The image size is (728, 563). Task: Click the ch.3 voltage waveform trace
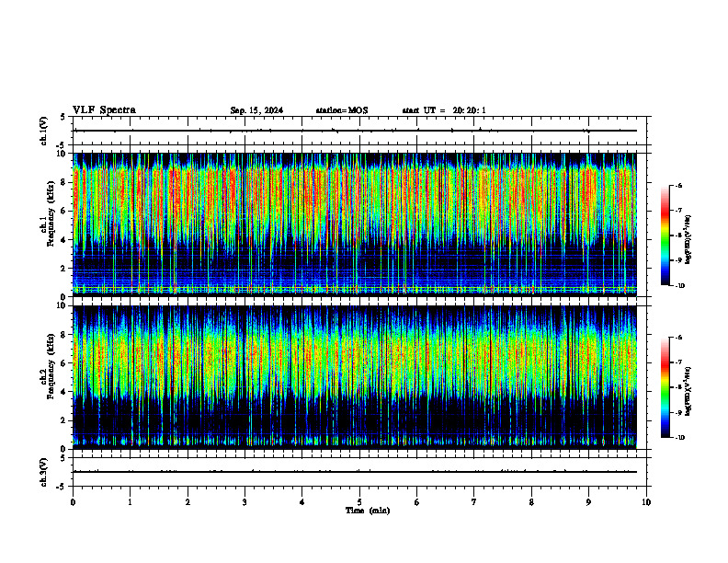[x=355, y=472]
